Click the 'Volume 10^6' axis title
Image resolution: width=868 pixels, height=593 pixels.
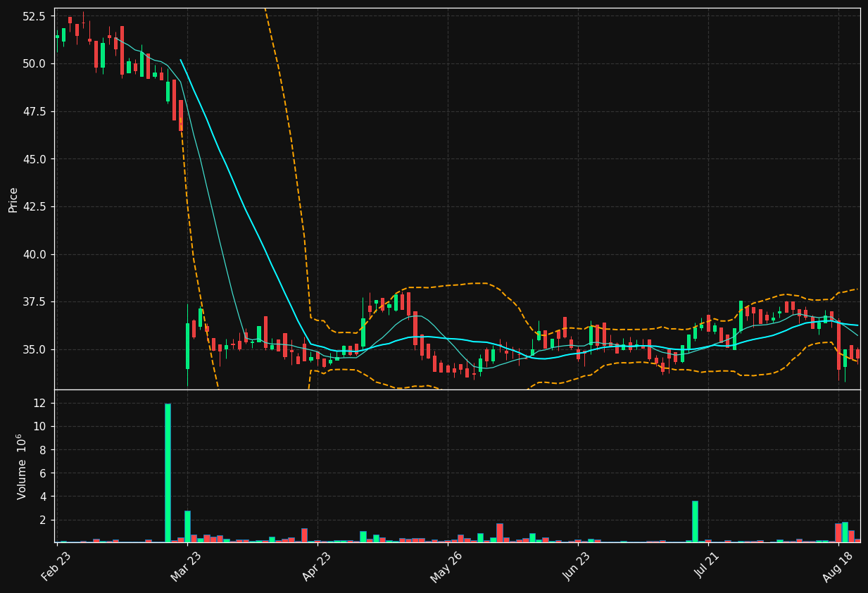click(x=22, y=466)
